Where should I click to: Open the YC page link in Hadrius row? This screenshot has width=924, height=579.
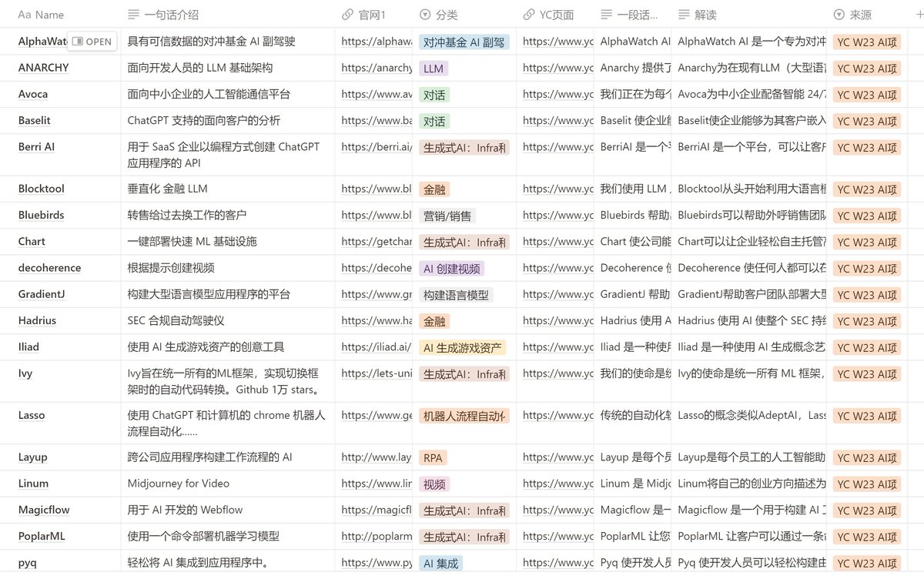558,320
